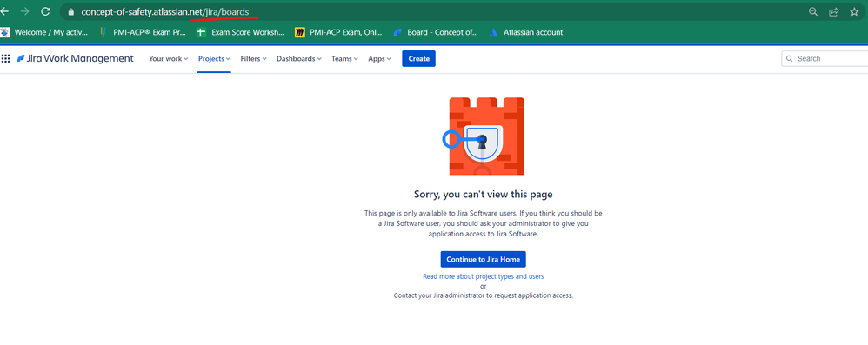Open the PMI-ACP Exam, Onl... bookmark

click(x=339, y=32)
